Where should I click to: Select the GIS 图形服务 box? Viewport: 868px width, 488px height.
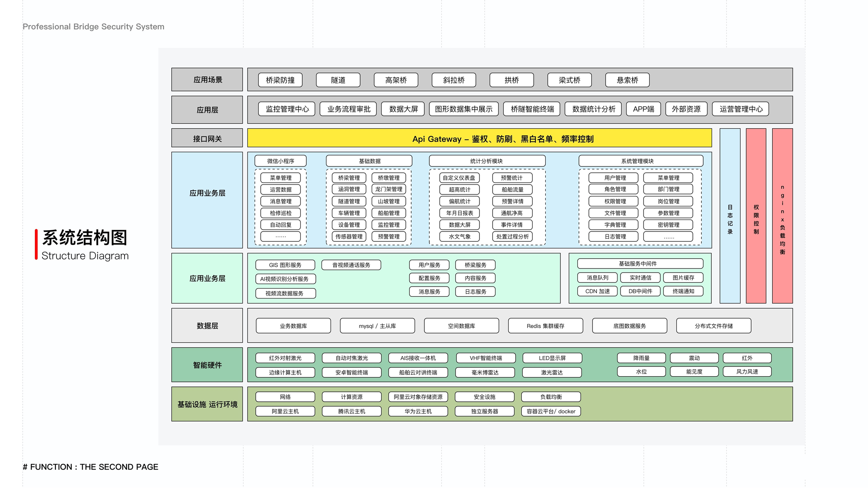285,265
